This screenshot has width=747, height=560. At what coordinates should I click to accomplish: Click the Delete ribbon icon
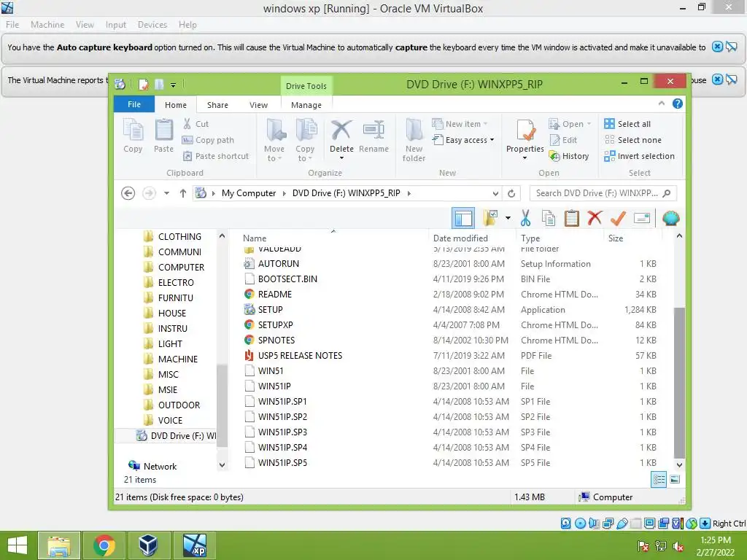[x=341, y=131]
